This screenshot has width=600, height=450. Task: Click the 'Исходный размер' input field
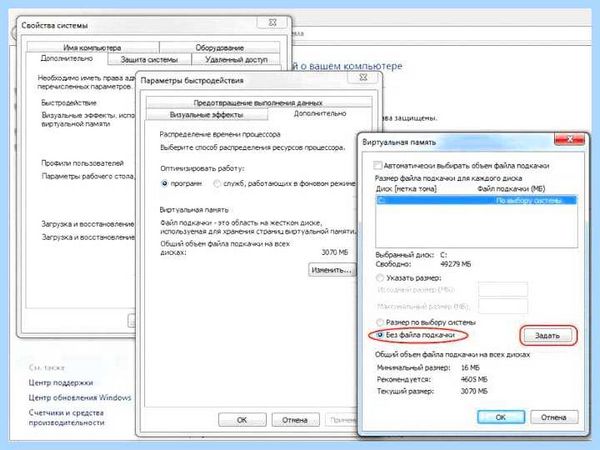(503, 289)
